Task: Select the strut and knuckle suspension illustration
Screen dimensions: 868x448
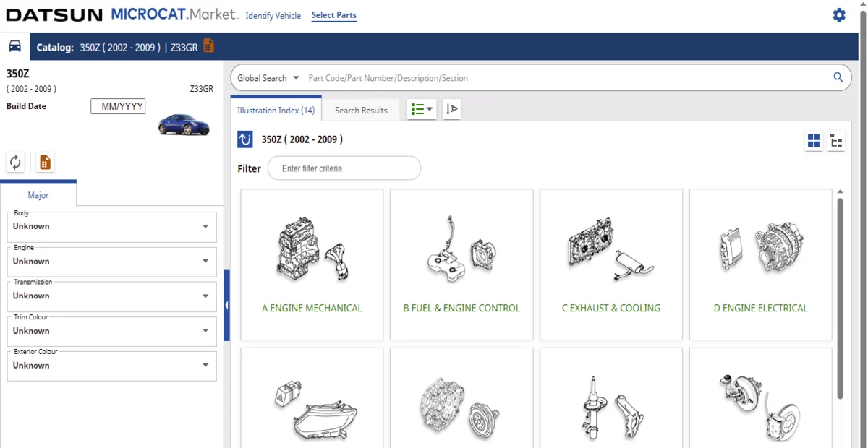Action: (611, 398)
